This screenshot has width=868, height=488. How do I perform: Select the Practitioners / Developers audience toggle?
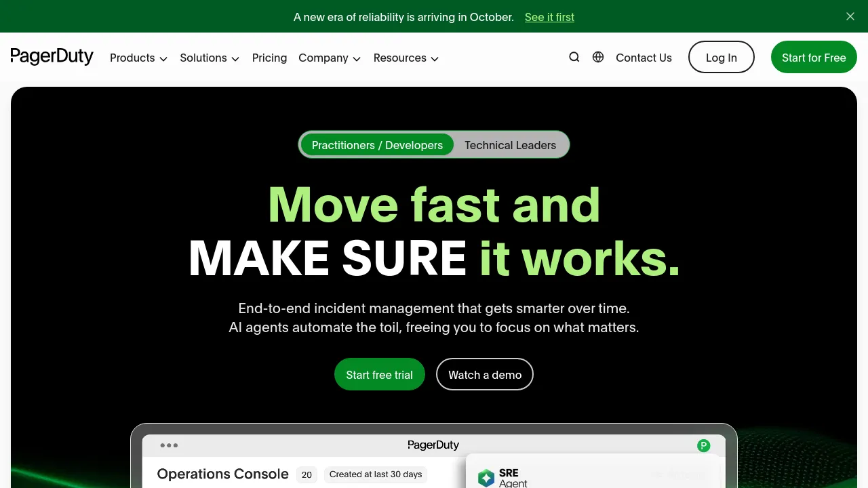coord(377,145)
